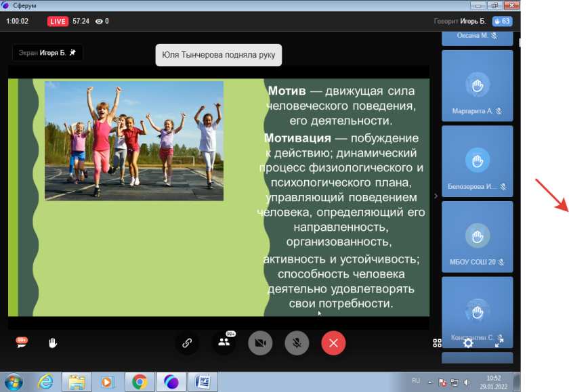This screenshot has width=569, height=392.
Task: Click the raised hand avatar of МБОУ СОШ 20
Action: click(x=477, y=236)
